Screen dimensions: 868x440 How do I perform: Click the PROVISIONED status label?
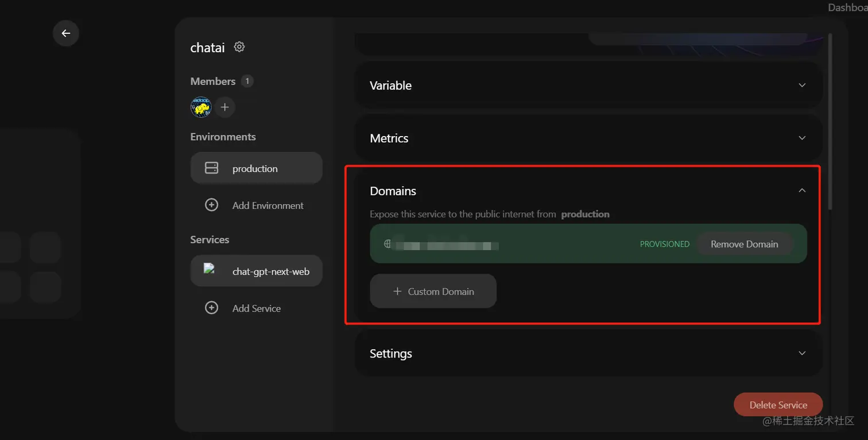point(664,244)
